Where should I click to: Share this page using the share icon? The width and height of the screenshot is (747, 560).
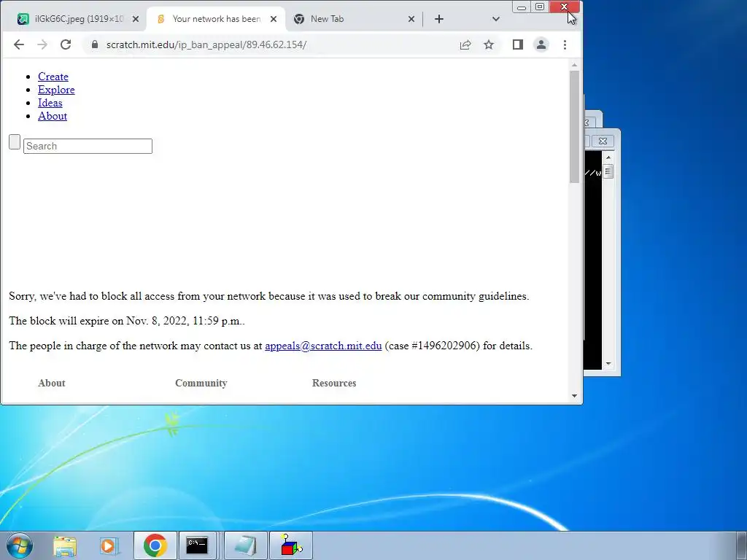click(465, 44)
